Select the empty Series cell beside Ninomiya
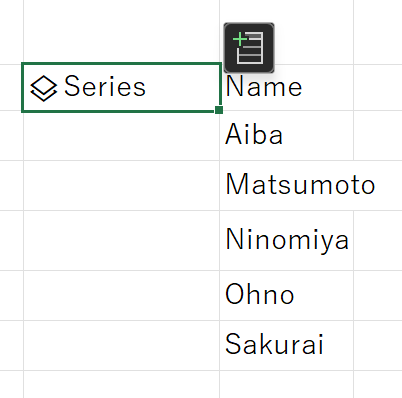The height and width of the screenshot is (398, 402). 122,240
